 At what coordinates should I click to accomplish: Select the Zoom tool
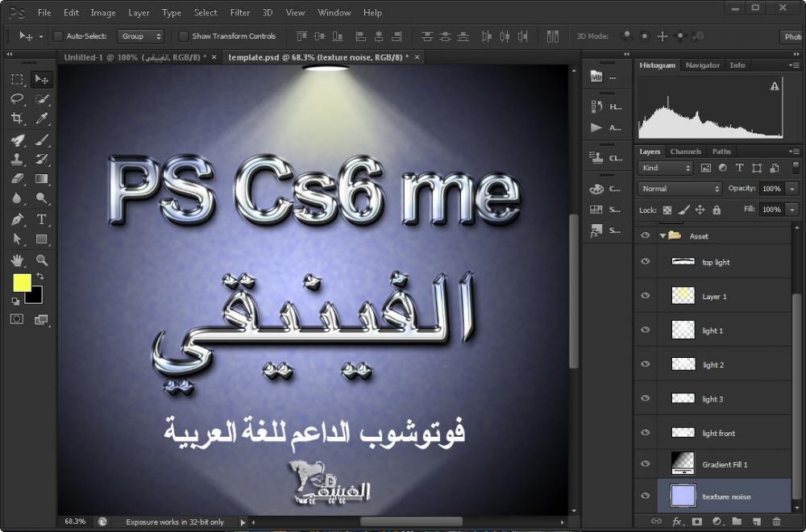(x=42, y=260)
